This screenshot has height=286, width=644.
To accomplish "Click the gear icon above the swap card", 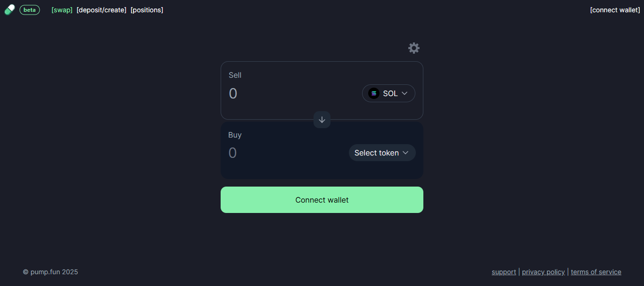I will point(413,48).
